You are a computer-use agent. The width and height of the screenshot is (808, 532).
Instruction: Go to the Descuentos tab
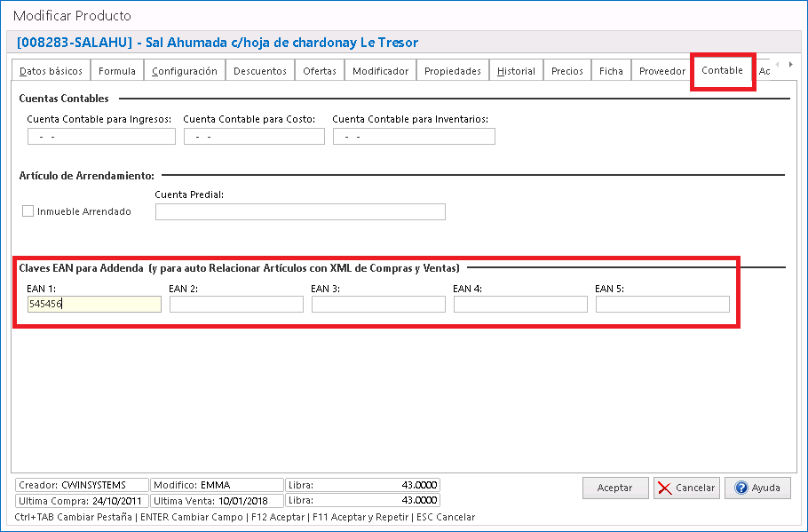coord(260,71)
